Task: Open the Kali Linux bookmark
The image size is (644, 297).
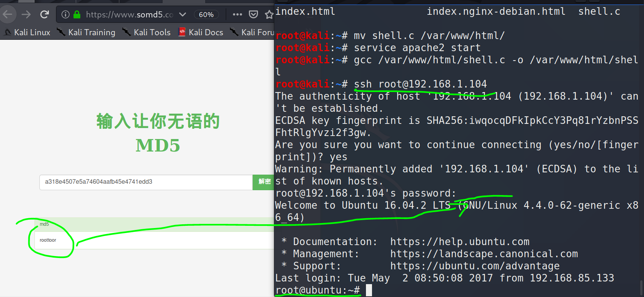Action: click(27, 33)
